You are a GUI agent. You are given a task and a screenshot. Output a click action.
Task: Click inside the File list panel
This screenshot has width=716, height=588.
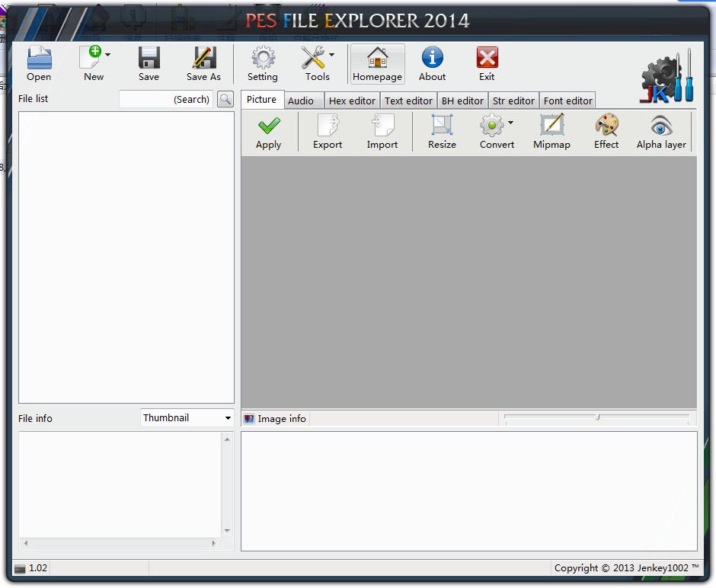tap(126, 257)
